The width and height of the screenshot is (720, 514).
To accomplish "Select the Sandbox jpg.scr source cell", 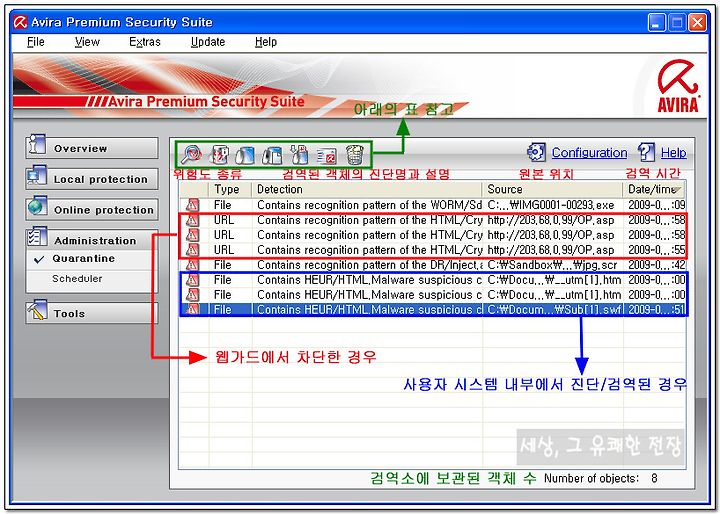I will tap(552, 265).
